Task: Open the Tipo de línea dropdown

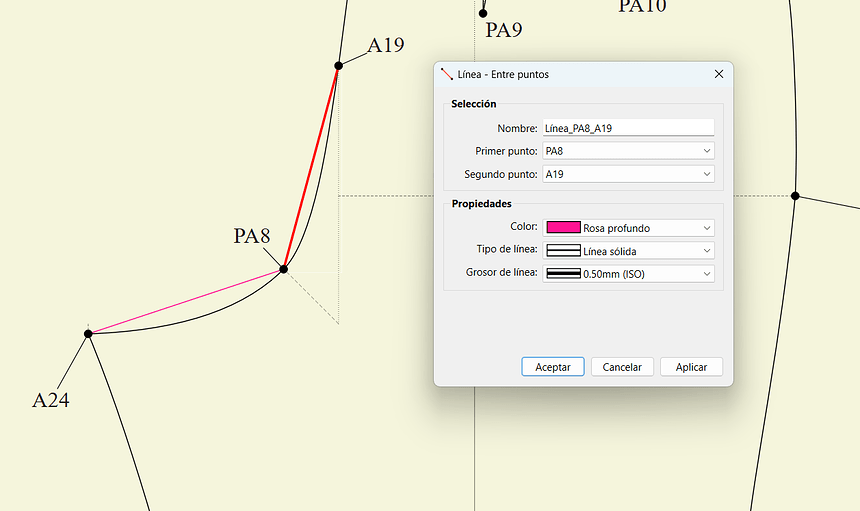Action: click(x=627, y=251)
